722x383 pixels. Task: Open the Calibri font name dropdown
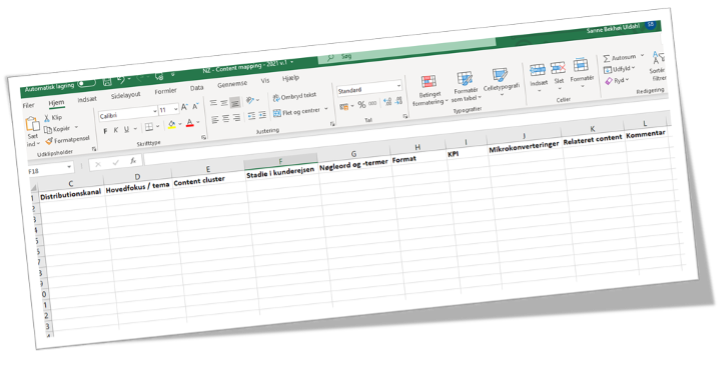[128, 114]
